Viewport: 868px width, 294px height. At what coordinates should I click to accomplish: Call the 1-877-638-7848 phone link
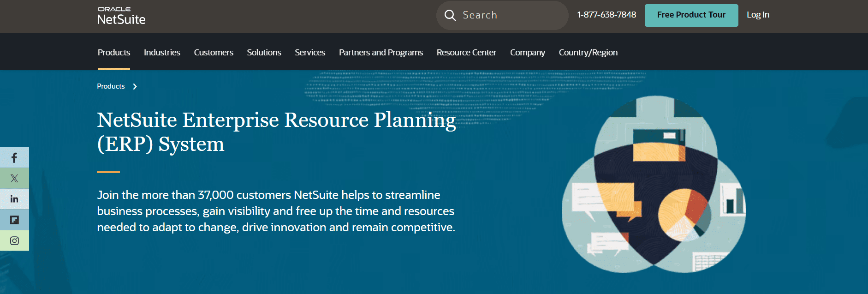tap(606, 15)
